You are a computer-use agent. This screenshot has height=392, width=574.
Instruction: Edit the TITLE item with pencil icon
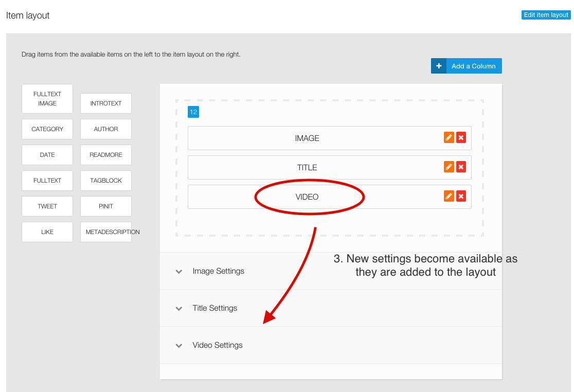[449, 167]
